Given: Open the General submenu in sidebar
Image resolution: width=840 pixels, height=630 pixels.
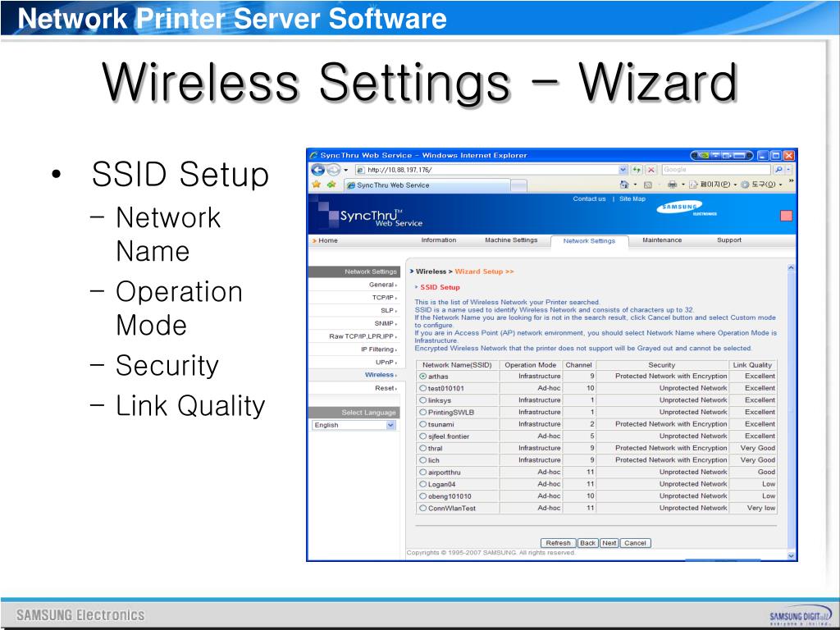Looking at the screenshot, I should pyautogui.click(x=383, y=285).
